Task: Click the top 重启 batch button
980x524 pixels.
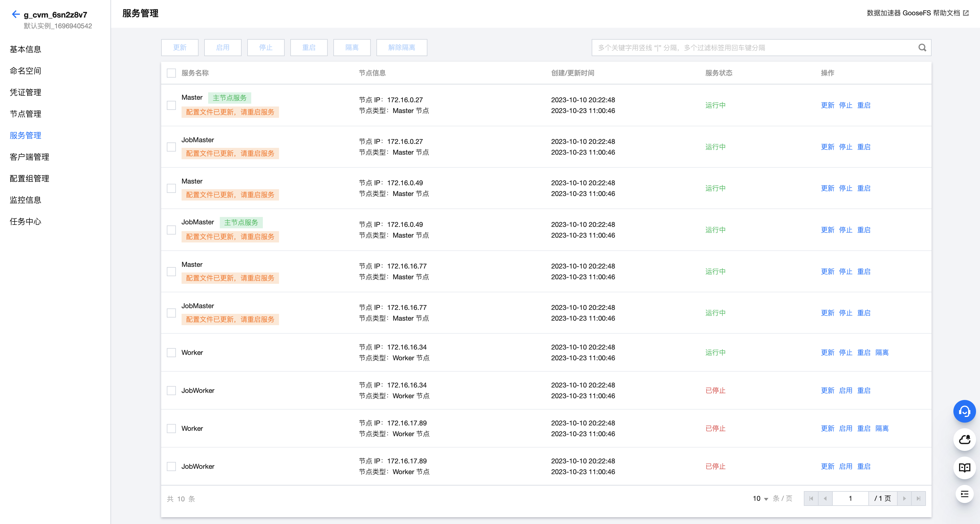Action: click(x=308, y=48)
